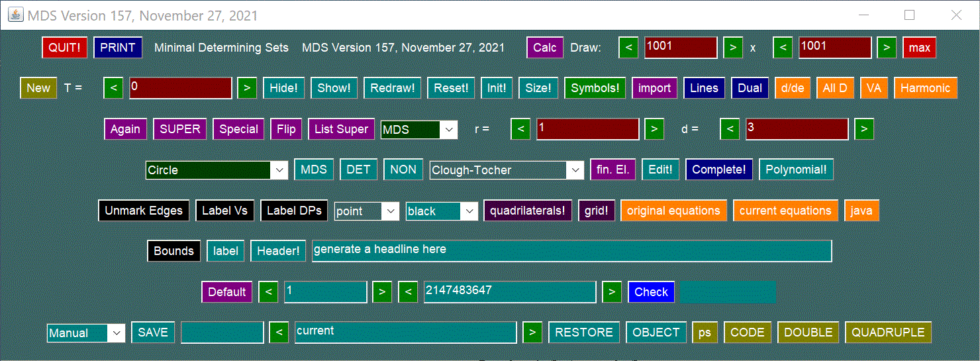Viewport: 980px width, 361px height.
Task: Show the original equations
Action: [673, 211]
